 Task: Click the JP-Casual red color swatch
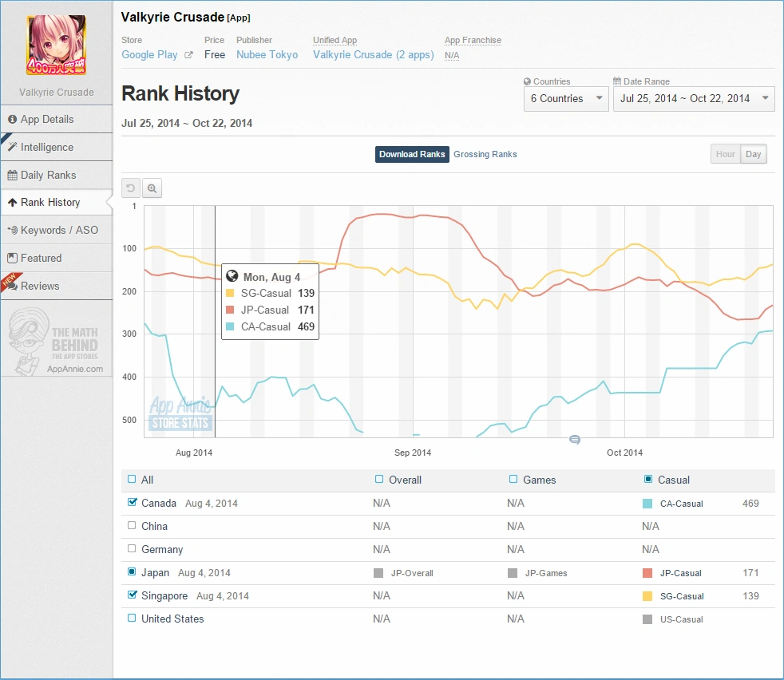point(647,573)
